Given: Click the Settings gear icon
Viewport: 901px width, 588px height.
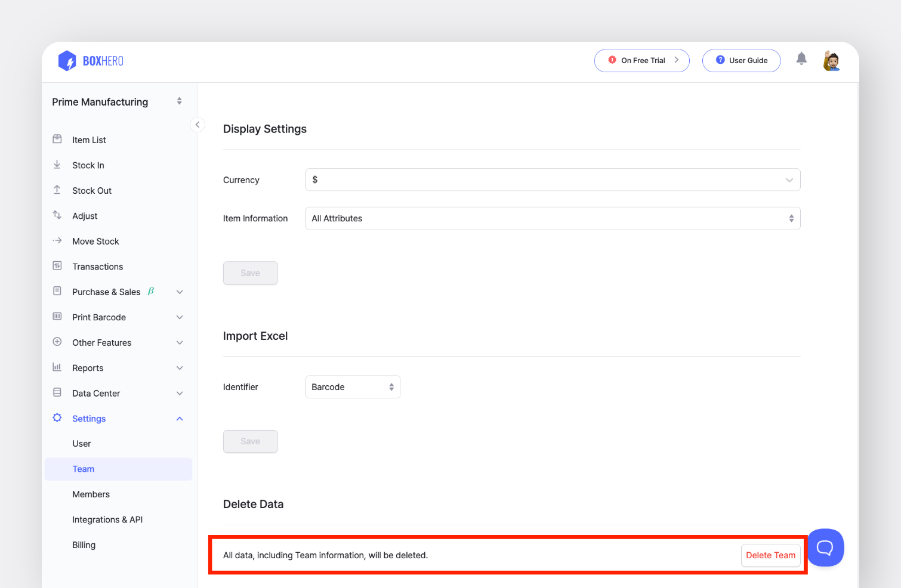Looking at the screenshot, I should 57,418.
